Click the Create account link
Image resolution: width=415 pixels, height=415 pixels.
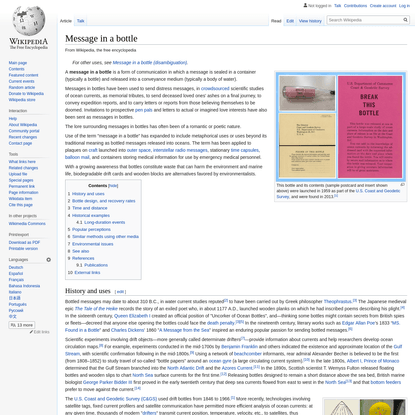383,6
